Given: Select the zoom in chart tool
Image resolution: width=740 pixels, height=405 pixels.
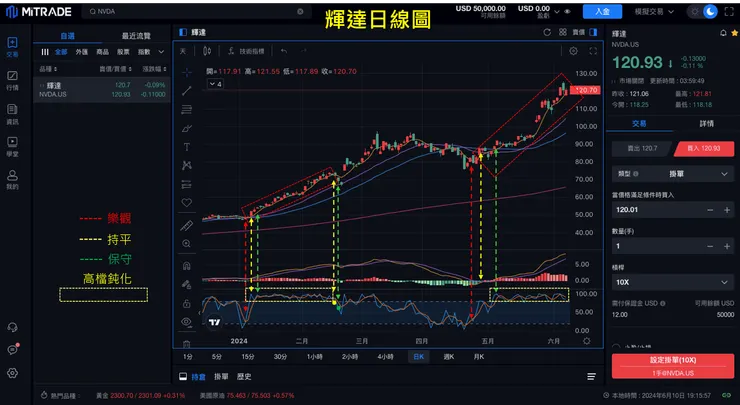Looking at the screenshot, I should (x=187, y=244).
